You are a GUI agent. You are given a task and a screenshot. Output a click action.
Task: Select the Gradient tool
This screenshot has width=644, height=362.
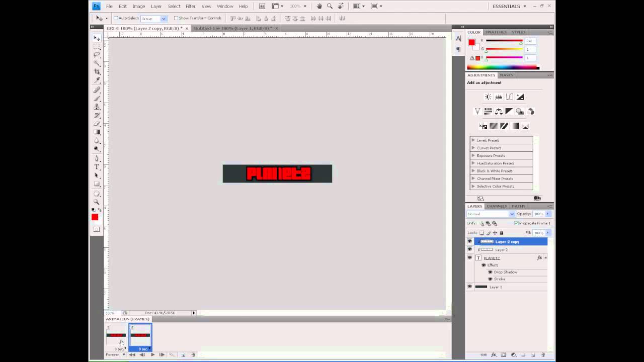[x=97, y=132]
